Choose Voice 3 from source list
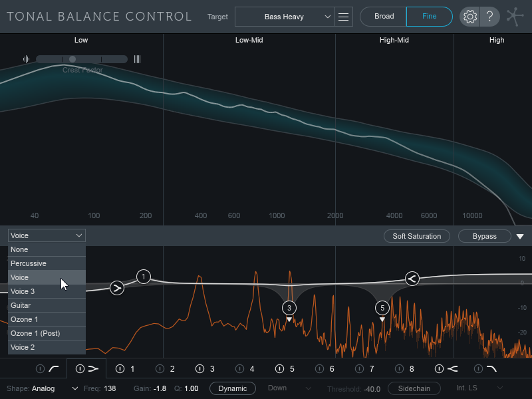The image size is (532, 399). [x=47, y=291]
